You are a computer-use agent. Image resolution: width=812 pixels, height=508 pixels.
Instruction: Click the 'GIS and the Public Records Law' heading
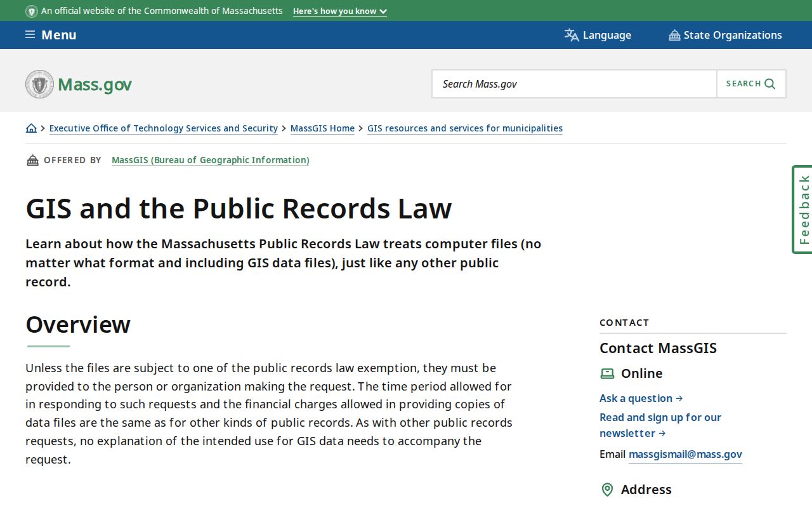pos(239,208)
